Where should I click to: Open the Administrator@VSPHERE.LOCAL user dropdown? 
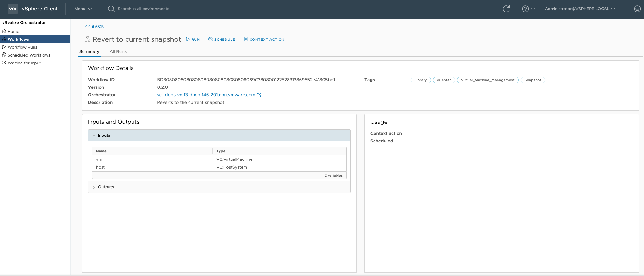tap(579, 9)
